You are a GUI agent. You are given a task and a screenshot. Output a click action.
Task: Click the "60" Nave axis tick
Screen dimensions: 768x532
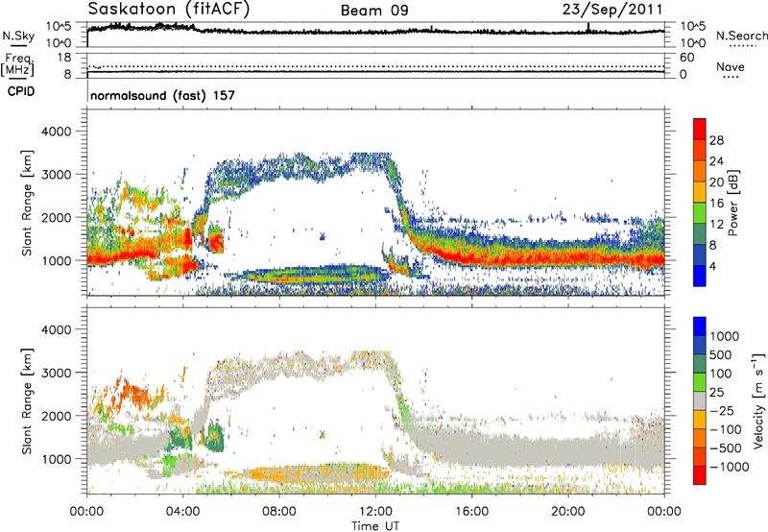686,58
